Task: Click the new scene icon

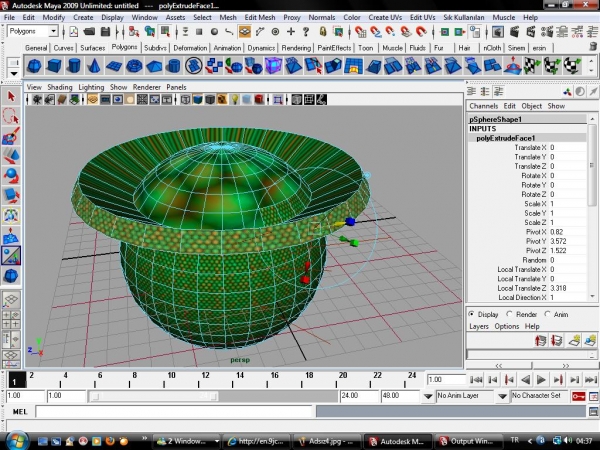Action: (x=73, y=32)
